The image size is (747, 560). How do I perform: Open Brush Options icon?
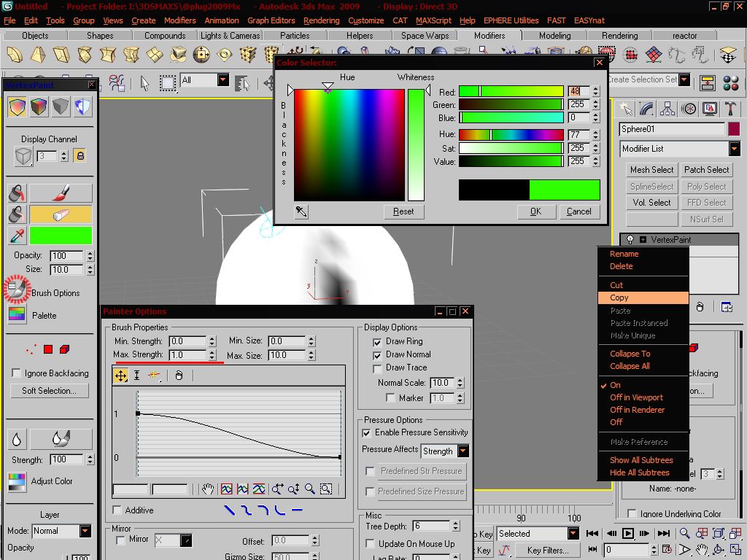[x=18, y=289]
